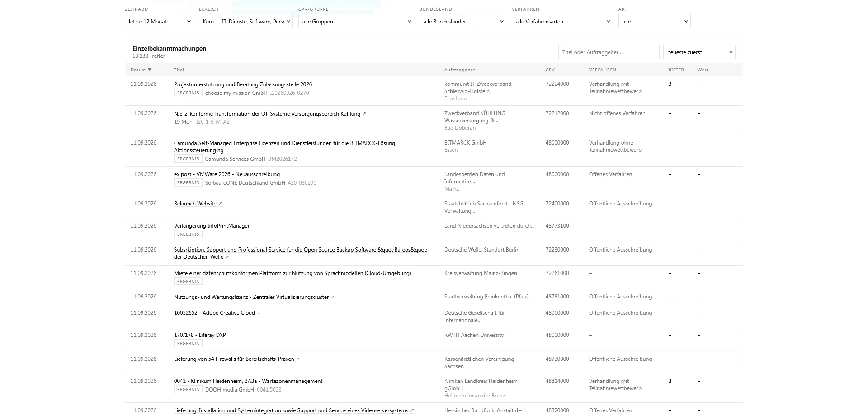Open 'Nutzungs- und Wartungslizenz - Zentraler Virtualisierungscluster'
The width and height of the screenshot is (868, 415).
click(251, 297)
